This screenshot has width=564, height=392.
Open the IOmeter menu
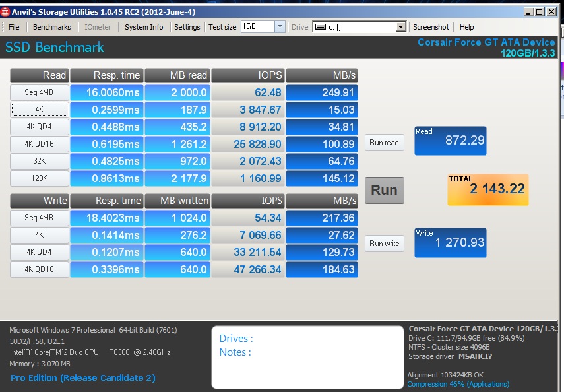pos(98,27)
